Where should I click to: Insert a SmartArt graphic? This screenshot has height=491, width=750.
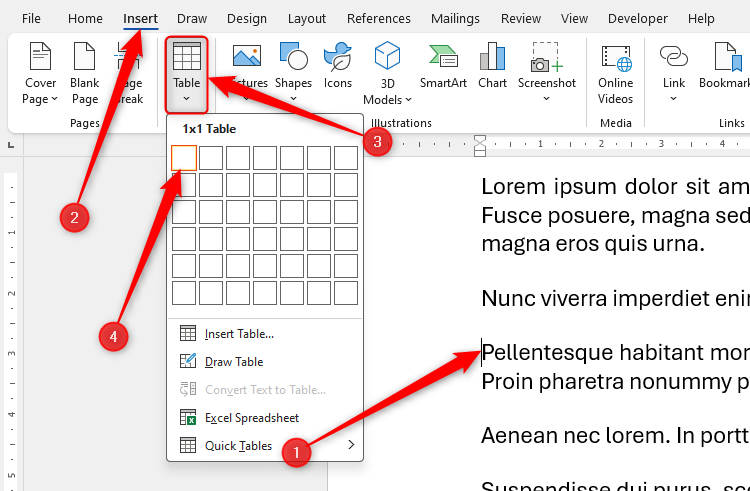click(443, 60)
